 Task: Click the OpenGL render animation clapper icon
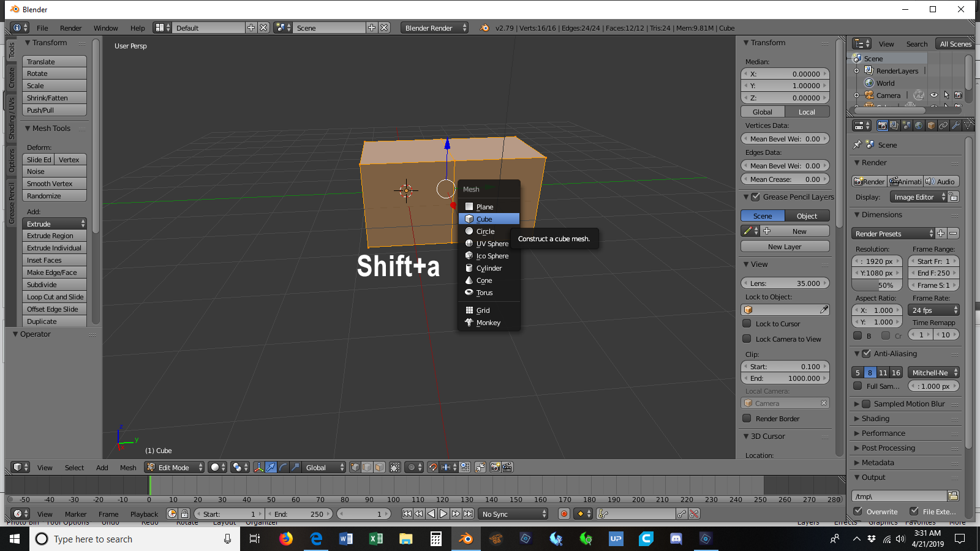(x=507, y=467)
